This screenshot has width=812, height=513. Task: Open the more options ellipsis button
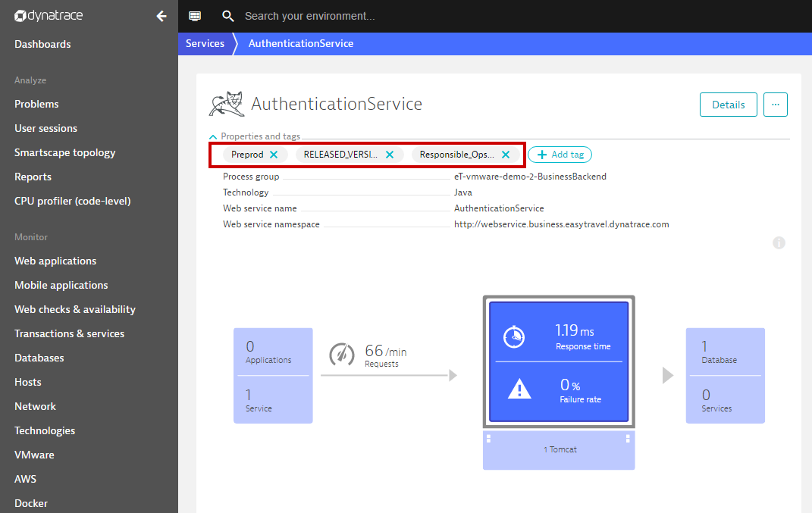click(x=776, y=105)
